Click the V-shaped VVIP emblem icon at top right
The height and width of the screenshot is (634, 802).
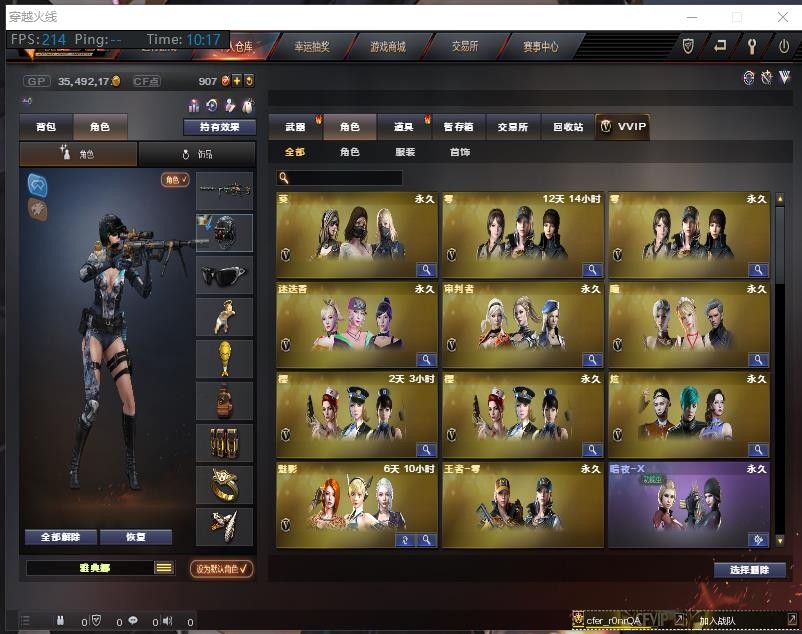pyautogui.click(x=784, y=78)
